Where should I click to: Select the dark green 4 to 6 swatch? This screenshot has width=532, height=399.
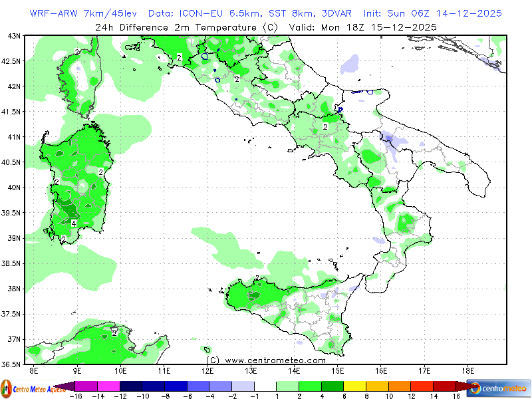tap(333, 386)
